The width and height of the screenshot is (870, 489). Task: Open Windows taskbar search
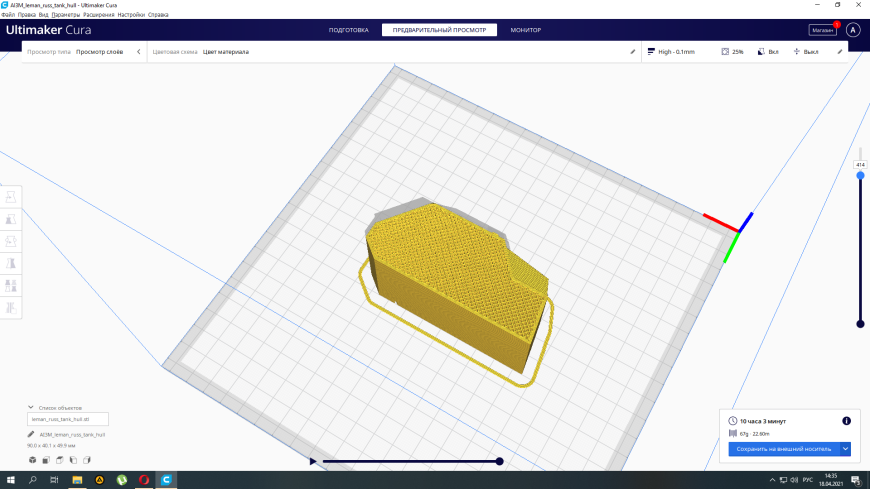pyautogui.click(x=33, y=480)
